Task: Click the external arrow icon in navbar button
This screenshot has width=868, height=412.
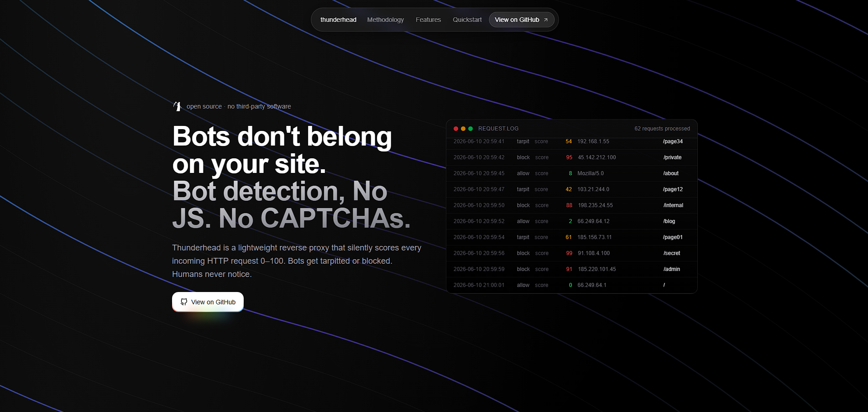Action: click(x=546, y=20)
